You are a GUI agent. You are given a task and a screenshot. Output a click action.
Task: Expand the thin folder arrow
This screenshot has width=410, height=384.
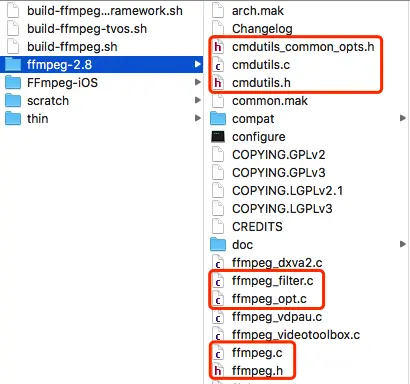click(198, 118)
